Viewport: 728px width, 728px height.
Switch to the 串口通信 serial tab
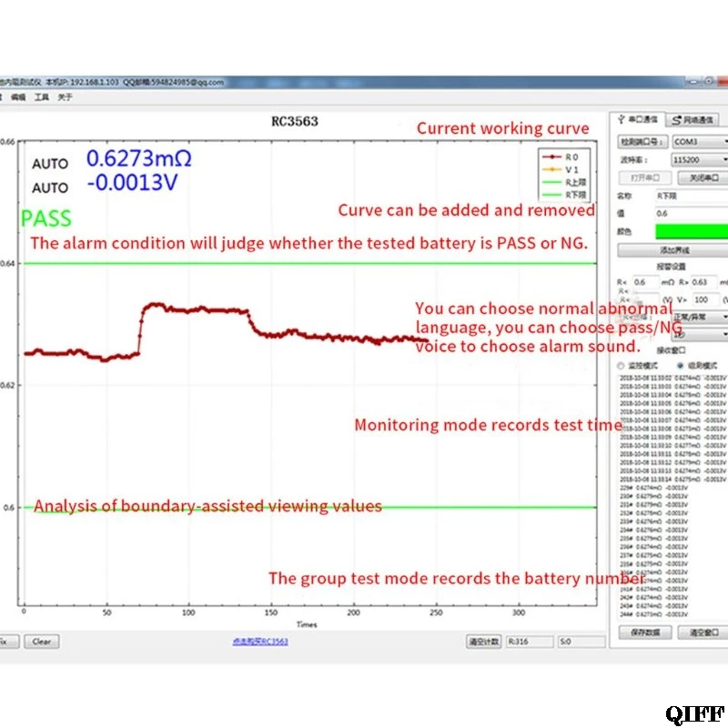point(638,120)
